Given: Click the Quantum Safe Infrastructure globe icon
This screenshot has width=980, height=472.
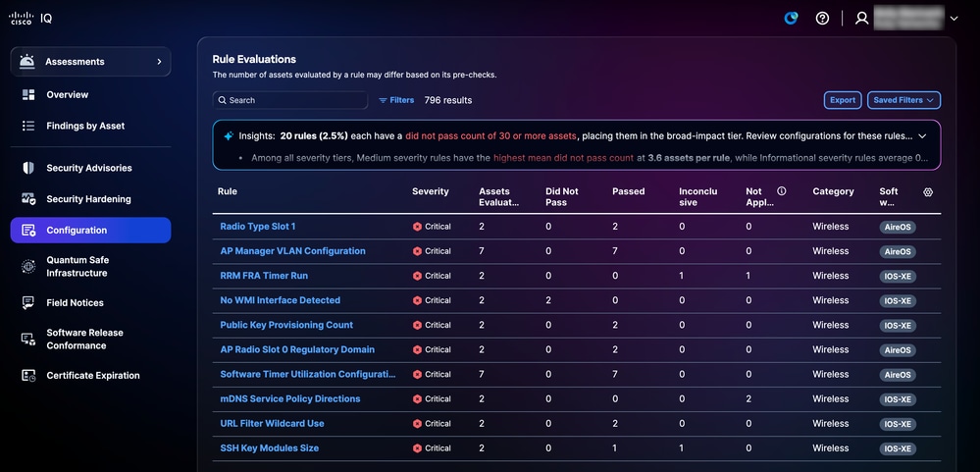Looking at the screenshot, I should 28,266.
